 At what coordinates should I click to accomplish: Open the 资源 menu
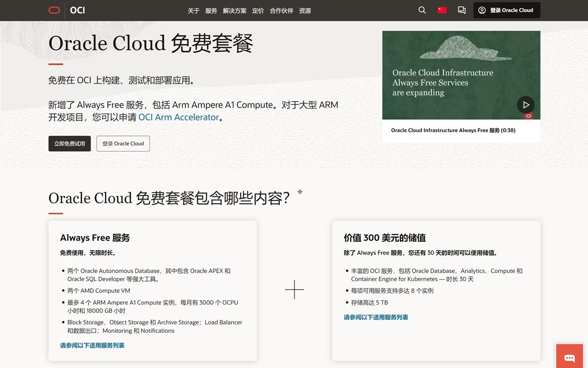305,11
